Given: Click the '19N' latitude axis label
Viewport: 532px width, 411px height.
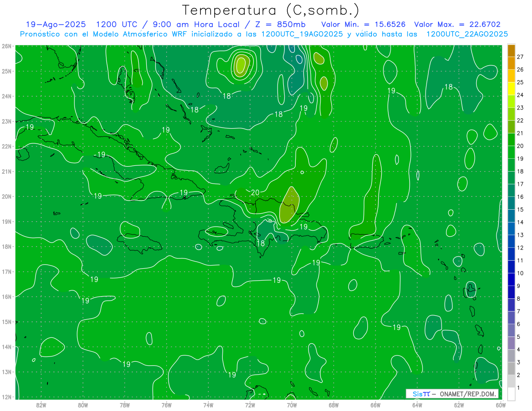Looking at the screenshot, I should pos(7,221).
